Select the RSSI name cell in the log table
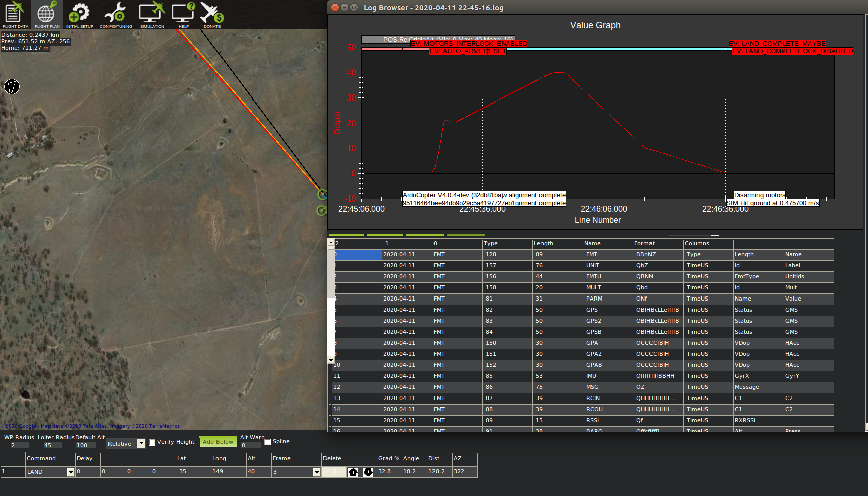This screenshot has width=868, height=496. click(x=608, y=421)
